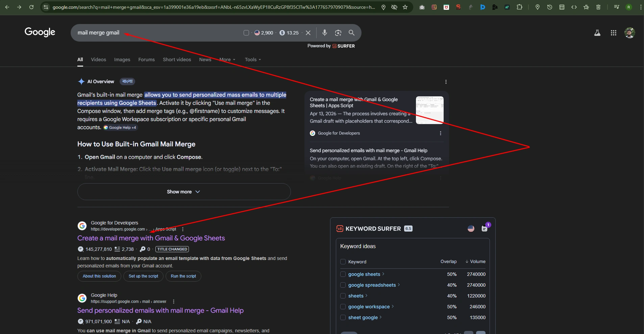Click the 'sheet google' keyword link
Screen dimensions: 644x334
click(x=363, y=317)
